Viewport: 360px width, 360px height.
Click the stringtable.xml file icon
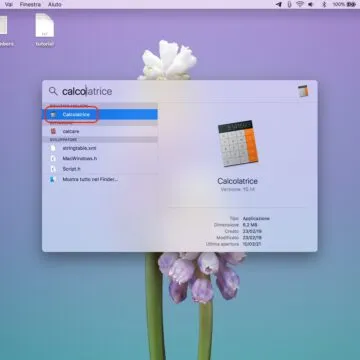[53, 148]
